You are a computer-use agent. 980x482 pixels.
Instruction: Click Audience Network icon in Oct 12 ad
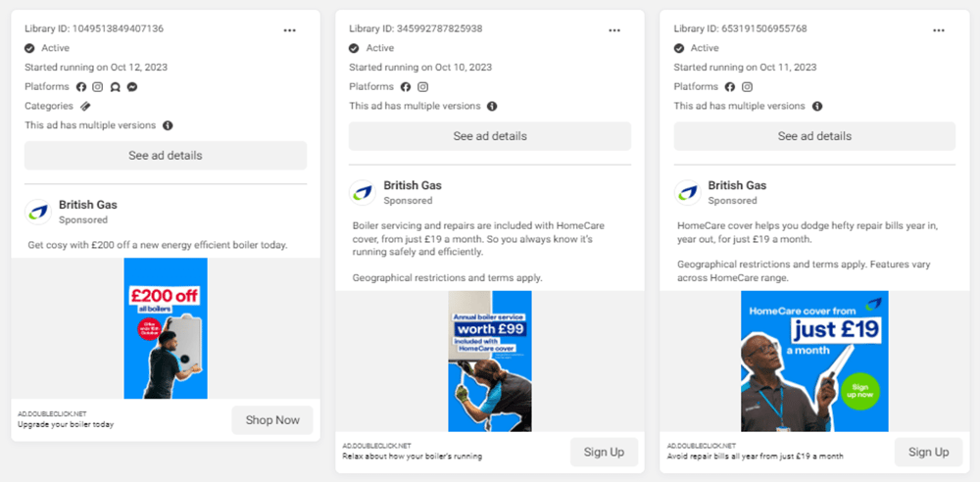point(115,87)
